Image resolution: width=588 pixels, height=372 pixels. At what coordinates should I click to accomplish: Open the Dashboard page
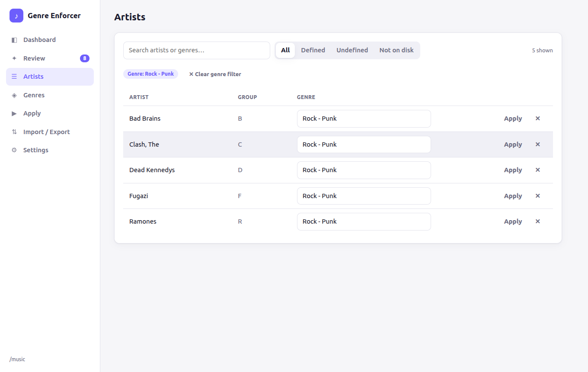[50, 40]
